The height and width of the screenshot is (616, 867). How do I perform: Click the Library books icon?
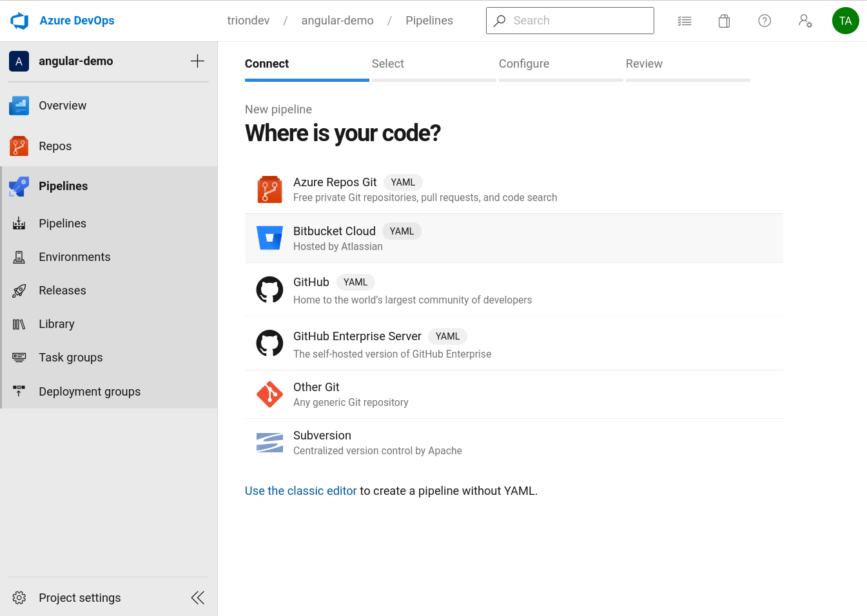tap(19, 324)
